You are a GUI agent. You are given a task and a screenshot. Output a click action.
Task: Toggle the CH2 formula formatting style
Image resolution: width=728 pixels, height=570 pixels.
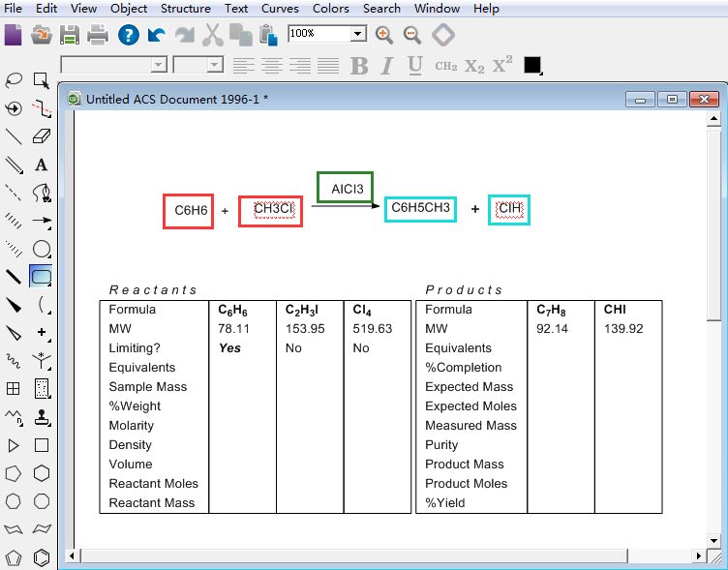(x=445, y=66)
